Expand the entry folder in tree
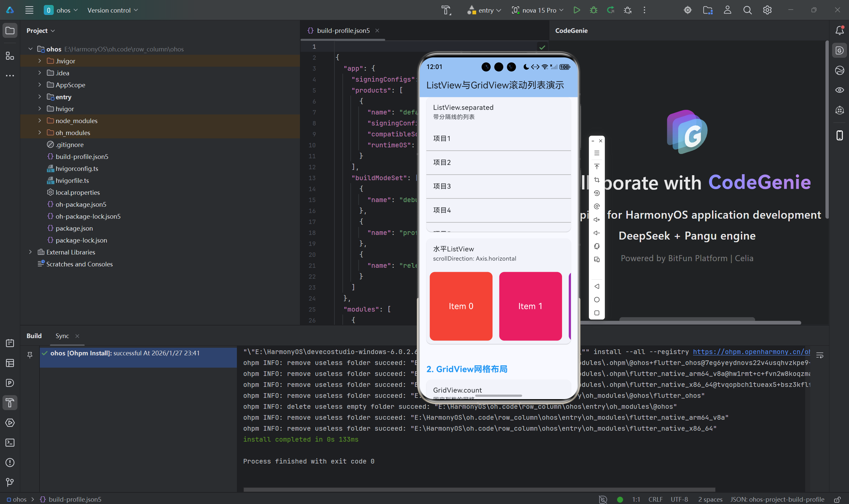This screenshot has width=849, height=504. (40, 97)
